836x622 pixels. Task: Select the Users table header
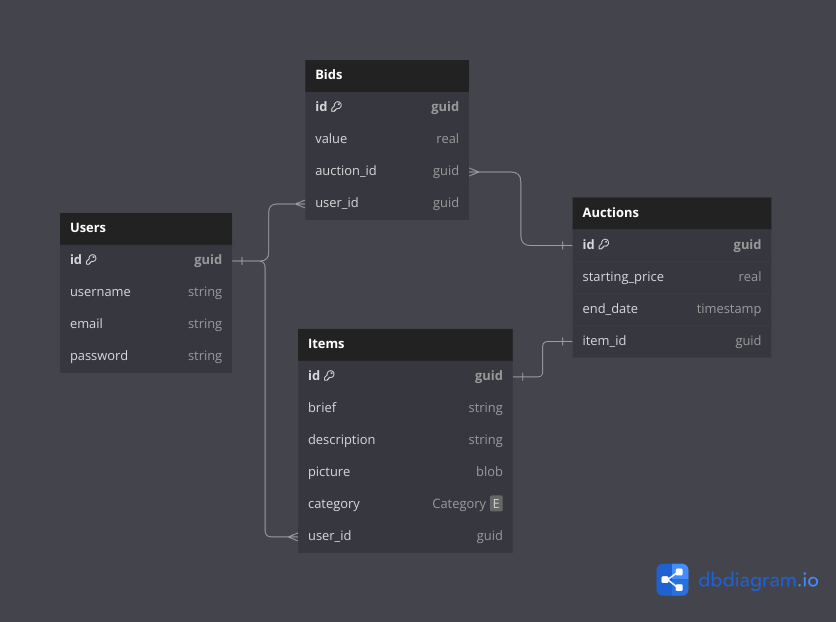coord(145,228)
